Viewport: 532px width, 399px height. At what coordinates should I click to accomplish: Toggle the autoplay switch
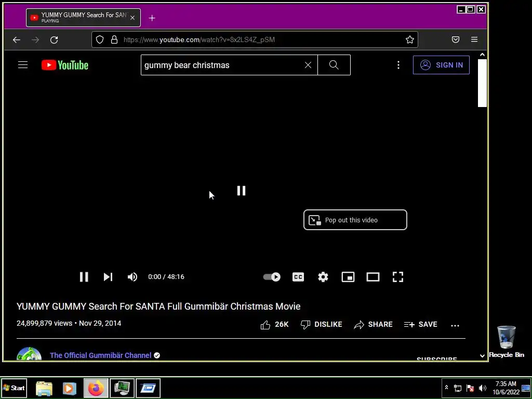(272, 277)
